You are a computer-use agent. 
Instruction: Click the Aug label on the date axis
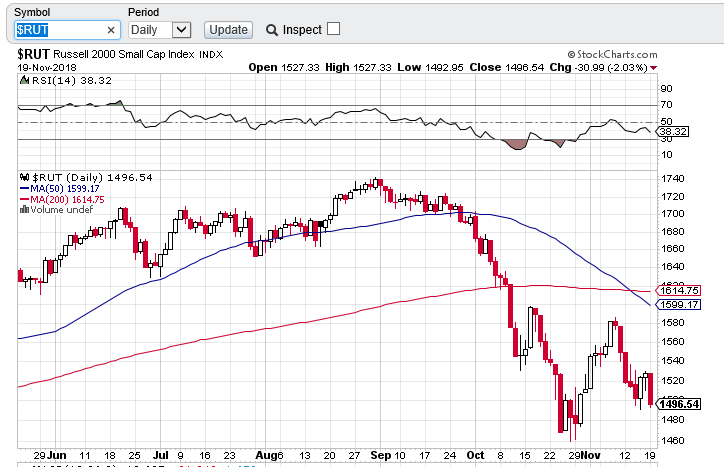tap(266, 455)
